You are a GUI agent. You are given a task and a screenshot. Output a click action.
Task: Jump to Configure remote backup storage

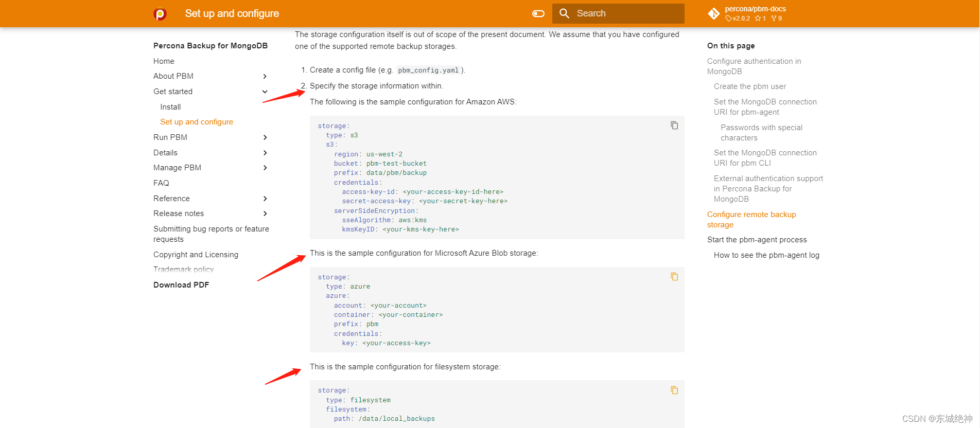point(751,220)
